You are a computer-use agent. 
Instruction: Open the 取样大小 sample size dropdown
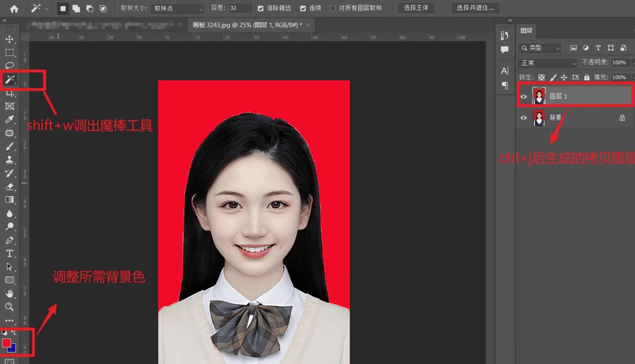click(x=177, y=8)
